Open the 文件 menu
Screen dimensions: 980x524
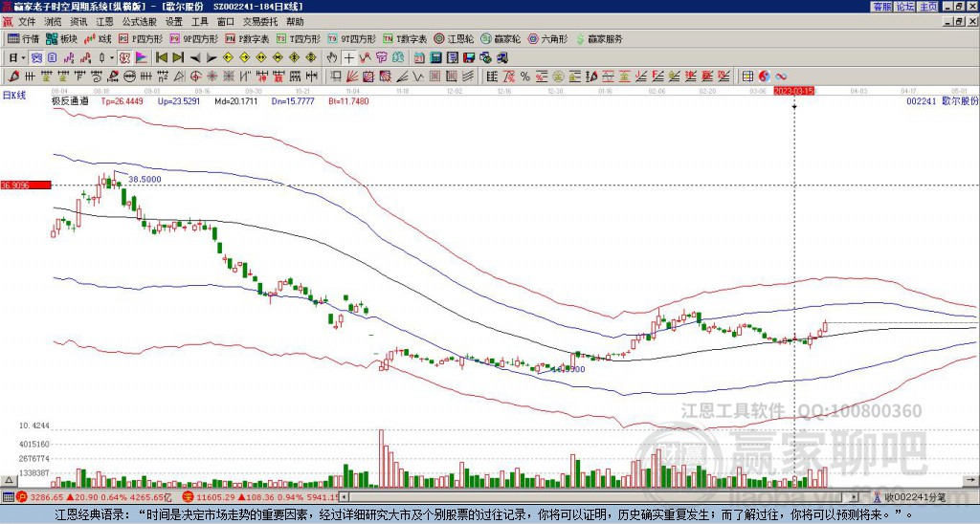27,22
